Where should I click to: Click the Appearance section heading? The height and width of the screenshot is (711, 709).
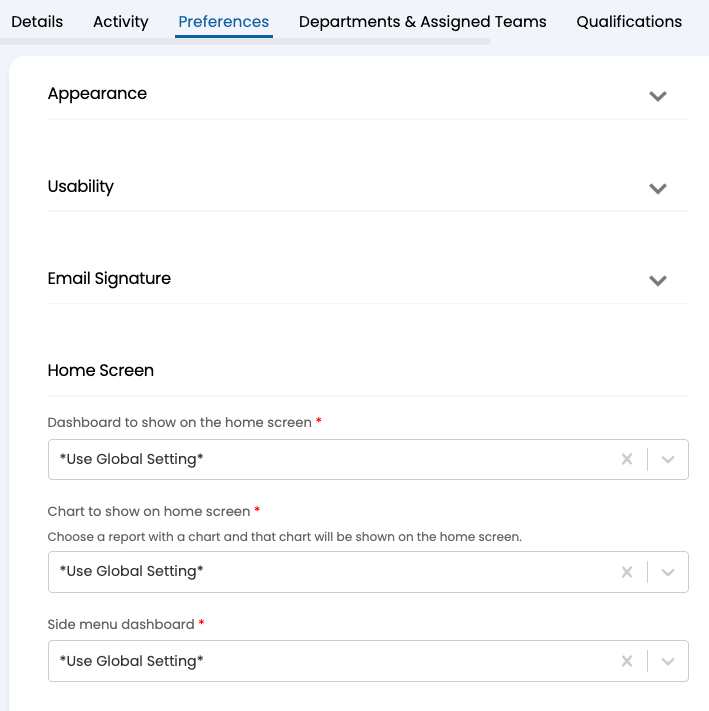point(97,94)
